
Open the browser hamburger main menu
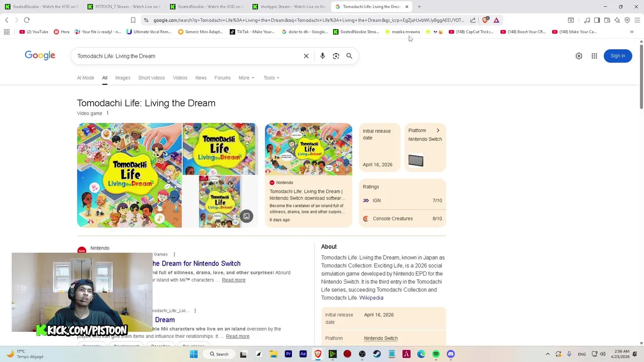[x=637, y=20]
